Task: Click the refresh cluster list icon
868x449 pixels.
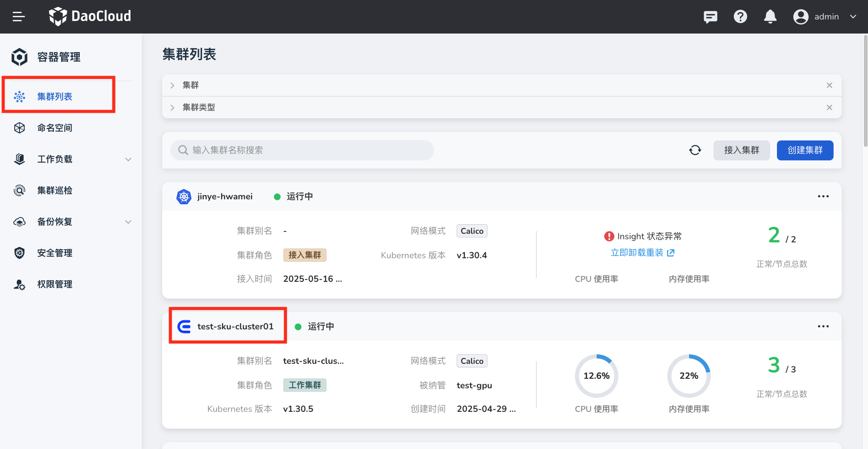Action: point(695,150)
